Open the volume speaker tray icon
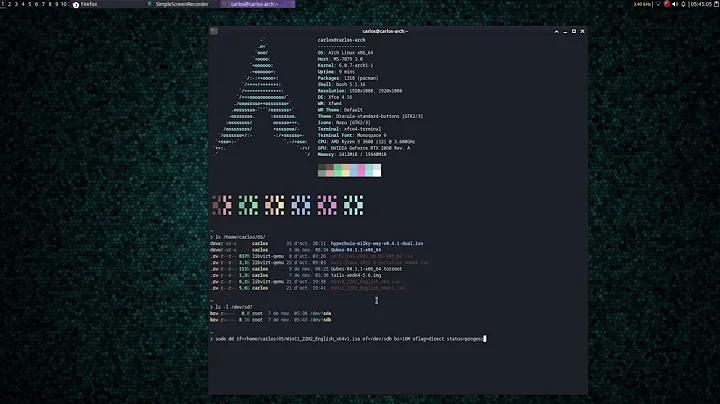Viewport: 720px width, 404px height. 675,4
